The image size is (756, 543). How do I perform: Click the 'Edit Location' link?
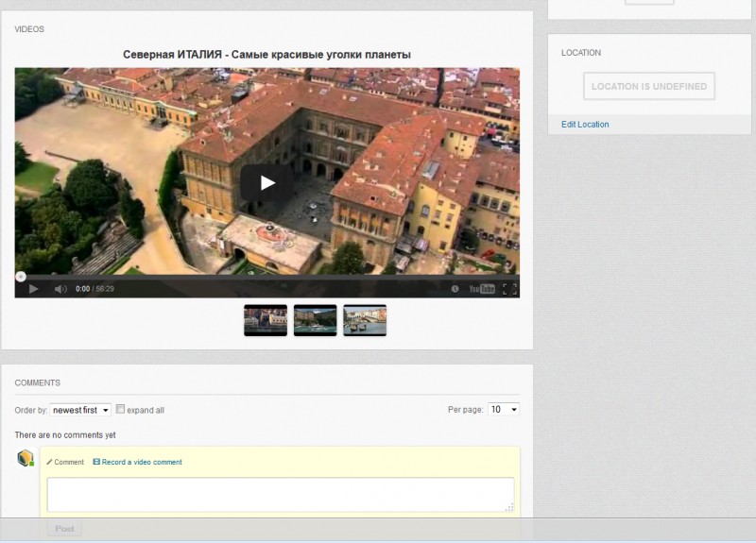(585, 125)
